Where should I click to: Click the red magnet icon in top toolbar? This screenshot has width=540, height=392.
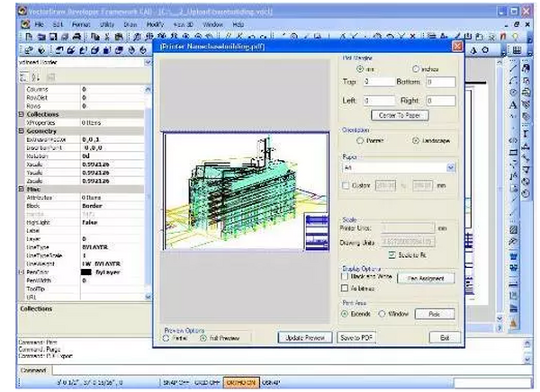point(503,37)
